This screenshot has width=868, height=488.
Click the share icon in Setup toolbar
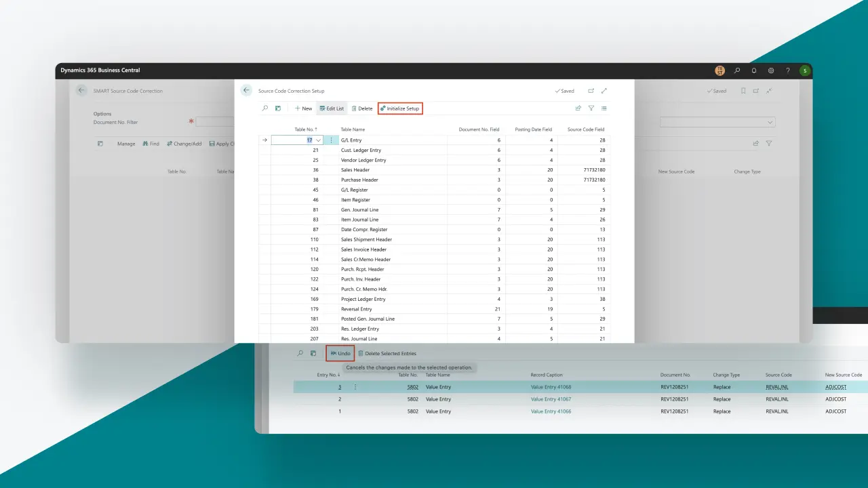(578, 108)
